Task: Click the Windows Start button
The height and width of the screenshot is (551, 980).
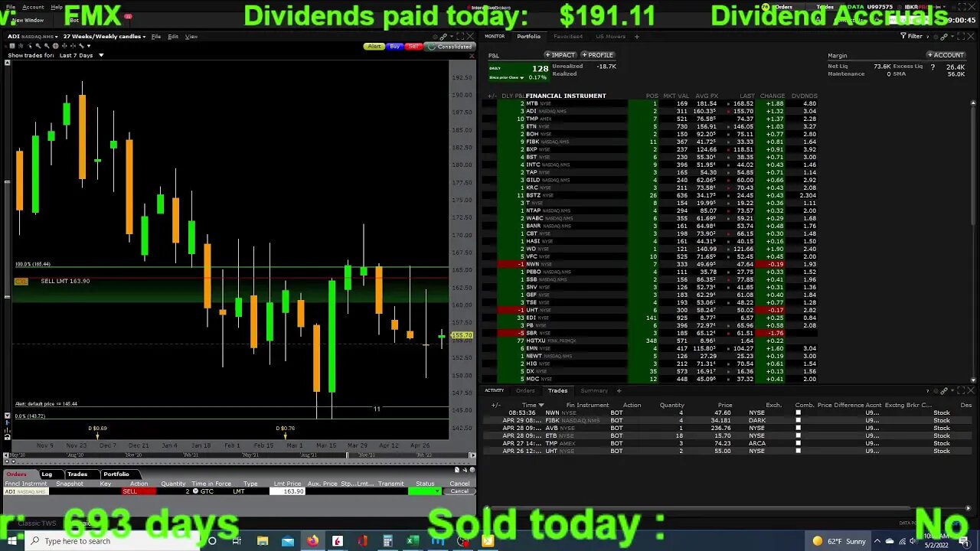Action: [11, 541]
